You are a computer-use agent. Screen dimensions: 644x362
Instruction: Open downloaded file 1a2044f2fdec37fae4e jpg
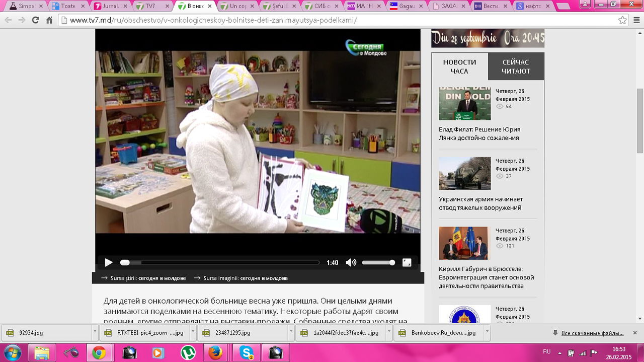coord(340,333)
